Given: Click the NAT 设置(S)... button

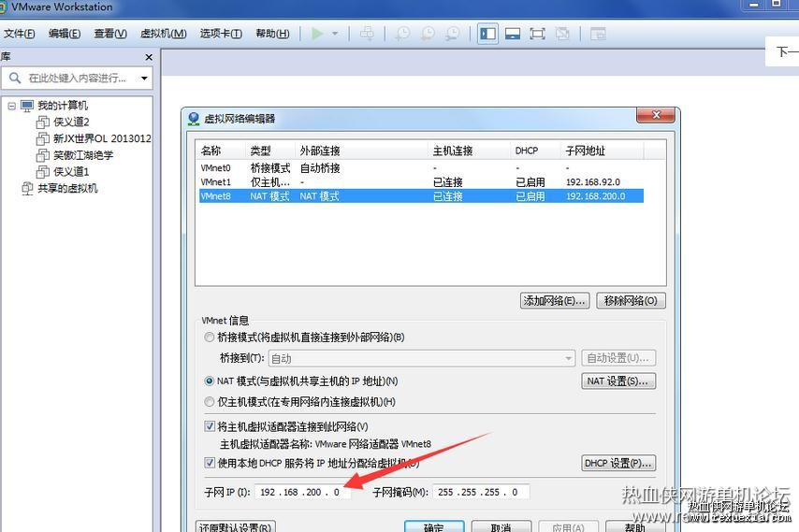Looking at the screenshot, I should pos(618,381).
